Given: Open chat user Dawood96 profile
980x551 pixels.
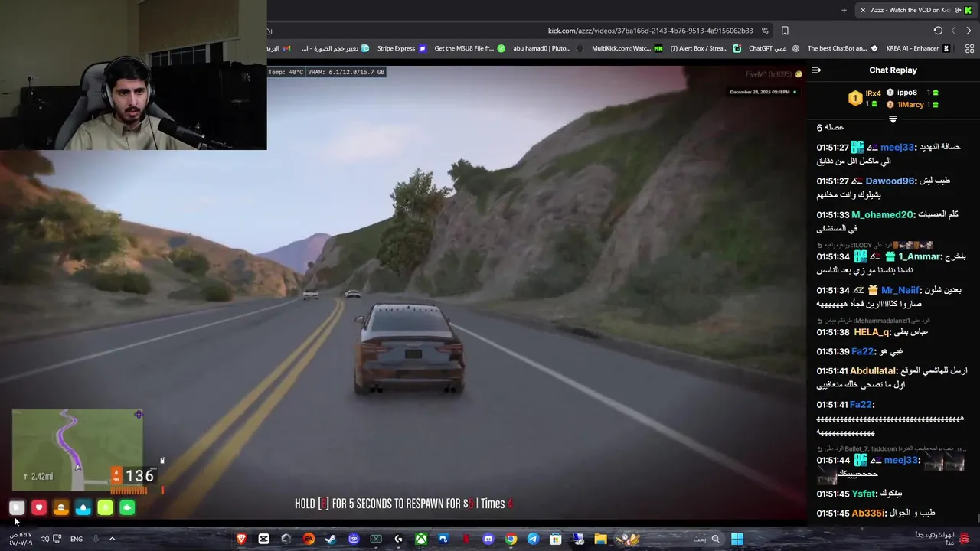Looking at the screenshot, I should pyautogui.click(x=890, y=181).
